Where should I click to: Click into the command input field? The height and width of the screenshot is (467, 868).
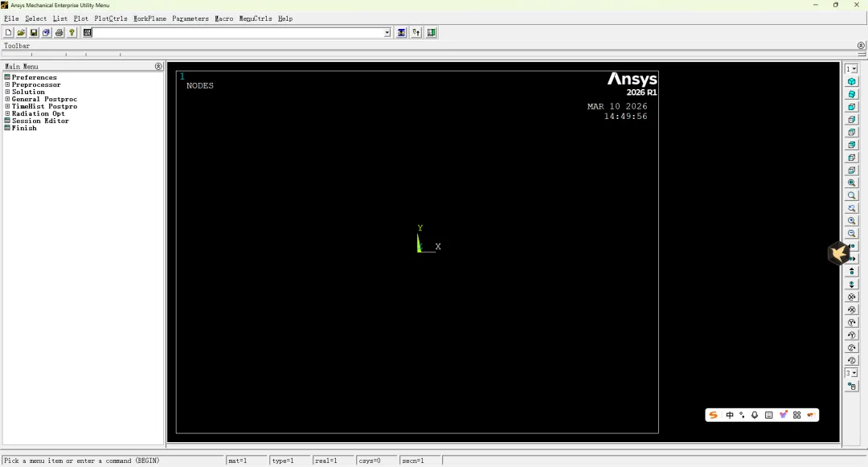coord(238,33)
